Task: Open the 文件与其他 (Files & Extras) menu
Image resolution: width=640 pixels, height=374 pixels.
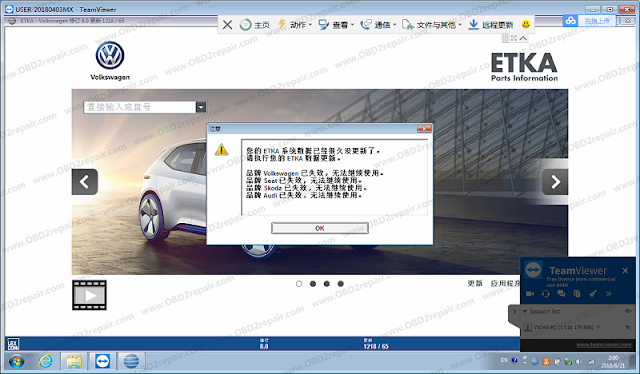Action: coord(432,25)
